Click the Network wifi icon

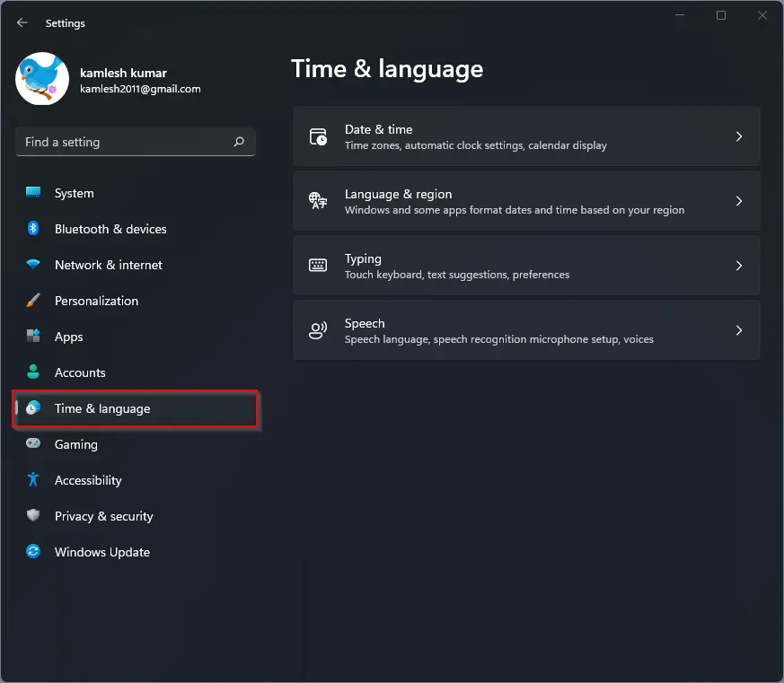click(x=33, y=264)
